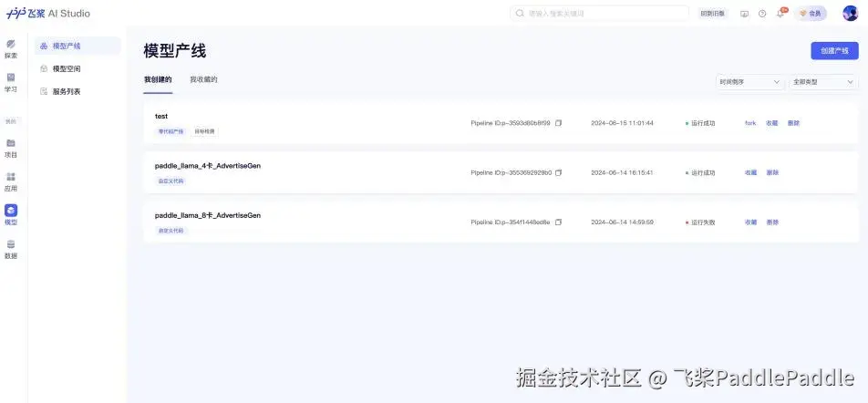
Task: Open the paddle_llama_8卡_AdvertiseGen pipeline title
Action: pyautogui.click(x=208, y=215)
